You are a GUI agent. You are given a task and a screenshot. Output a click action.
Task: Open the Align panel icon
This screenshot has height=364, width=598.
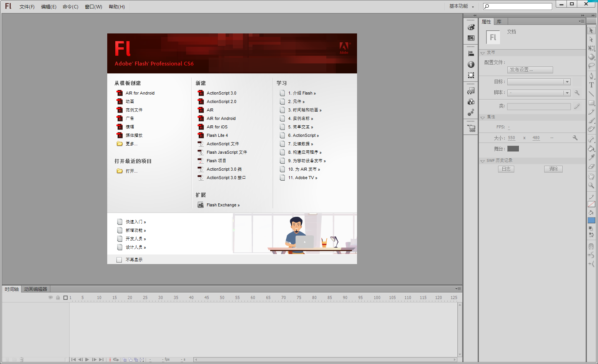pos(471,54)
